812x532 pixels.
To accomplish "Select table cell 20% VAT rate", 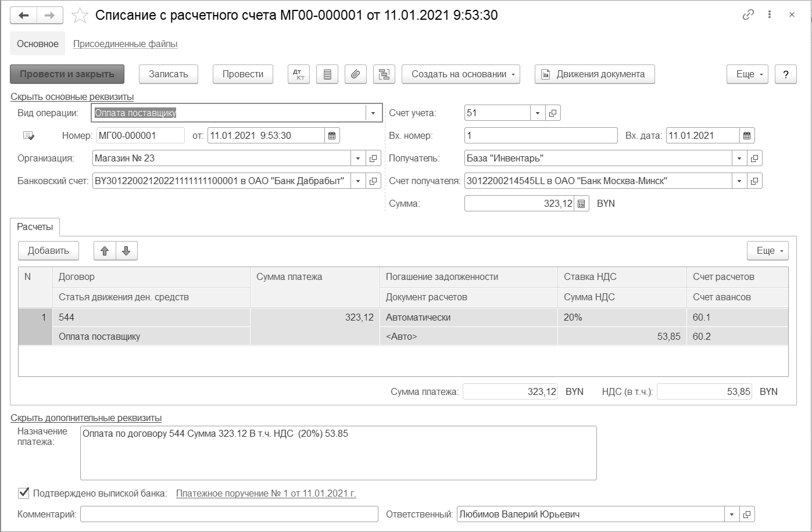I will click(622, 318).
